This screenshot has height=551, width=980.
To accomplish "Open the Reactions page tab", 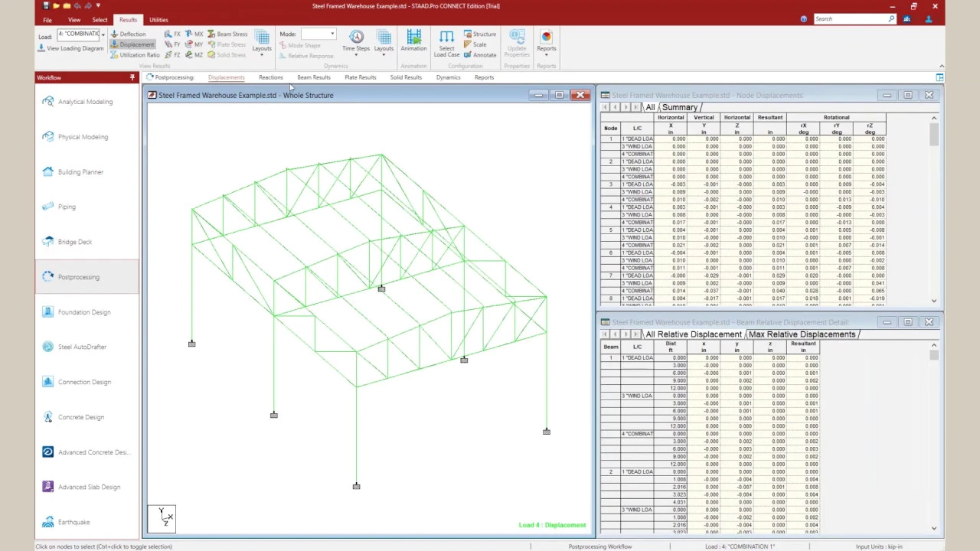I will (x=270, y=77).
